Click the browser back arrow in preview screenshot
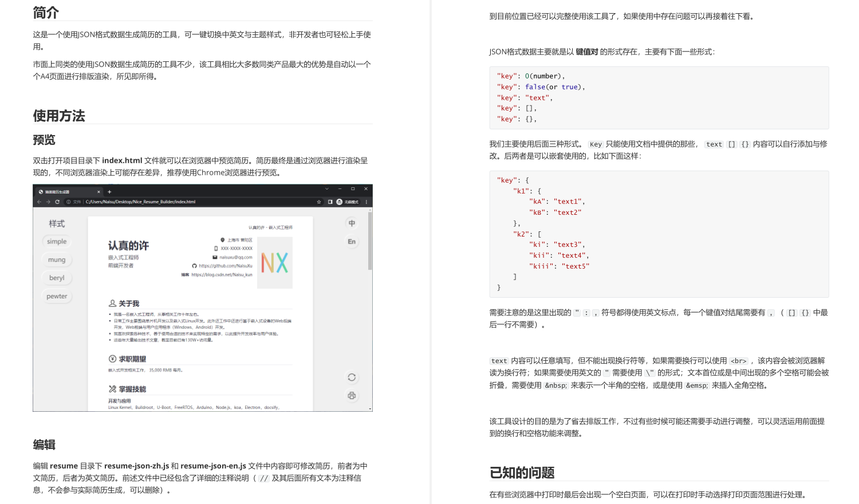The width and height of the screenshot is (859, 504). (x=39, y=202)
